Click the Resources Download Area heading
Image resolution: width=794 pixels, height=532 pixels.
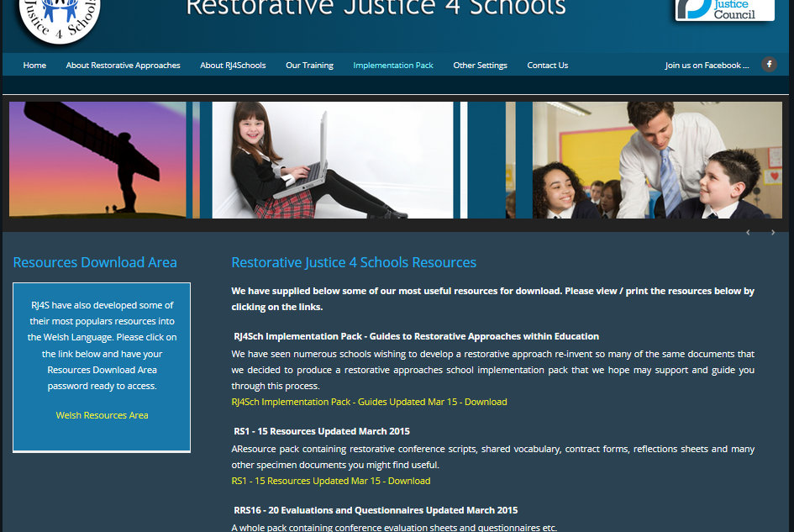pos(95,262)
